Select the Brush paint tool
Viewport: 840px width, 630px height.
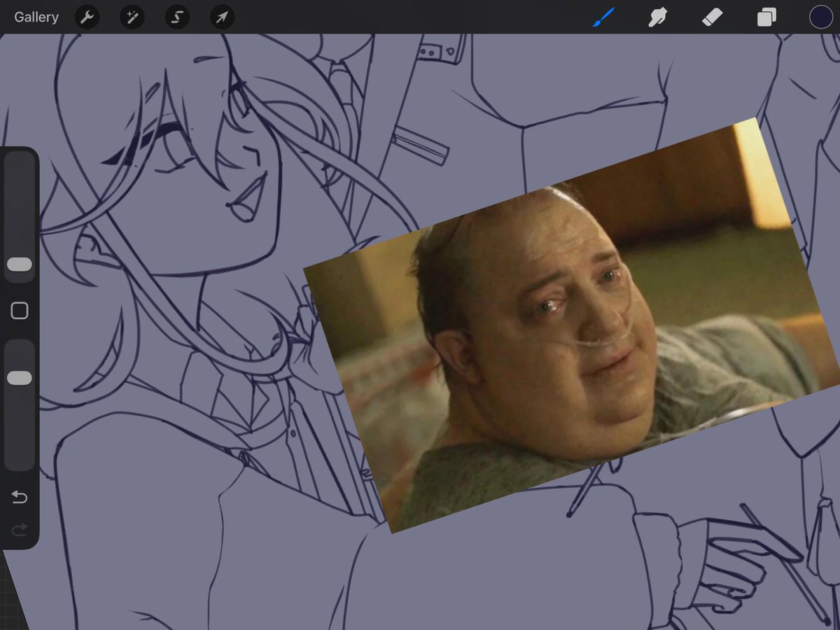(603, 17)
